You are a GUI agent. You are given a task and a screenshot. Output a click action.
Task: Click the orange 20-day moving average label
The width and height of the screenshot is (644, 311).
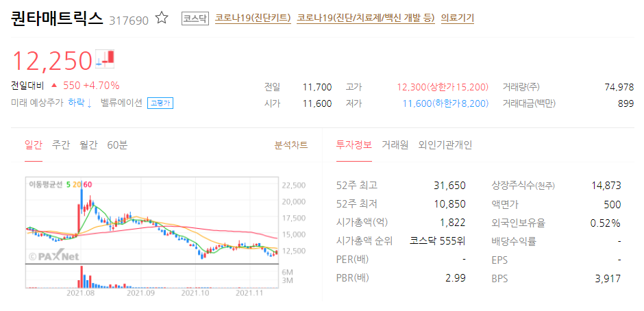77,185
